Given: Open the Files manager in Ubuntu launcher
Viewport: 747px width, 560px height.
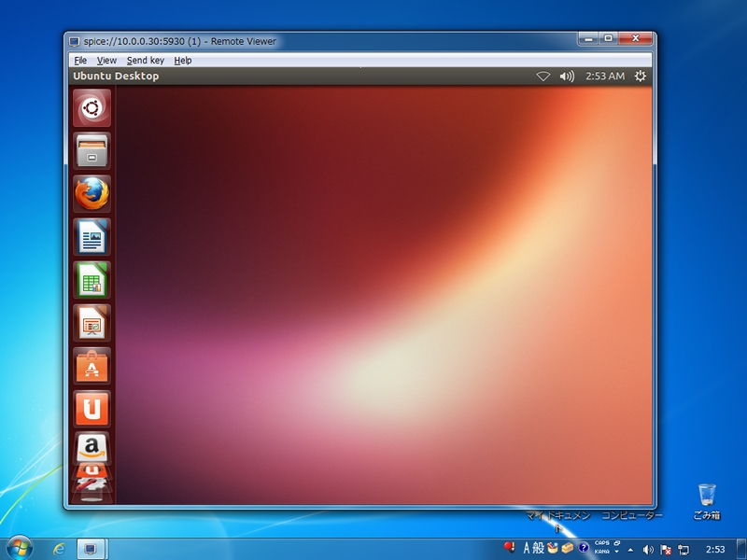Looking at the screenshot, I should (x=92, y=150).
